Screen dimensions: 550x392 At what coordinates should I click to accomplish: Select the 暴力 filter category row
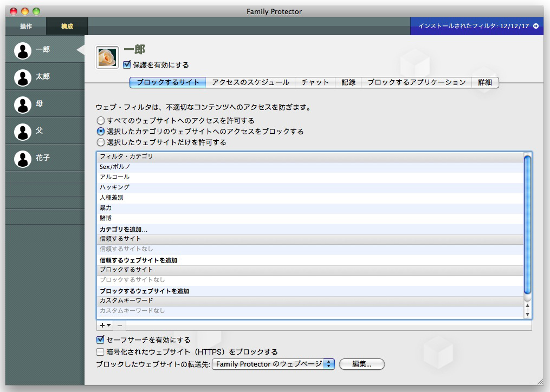(x=310, y=208)
